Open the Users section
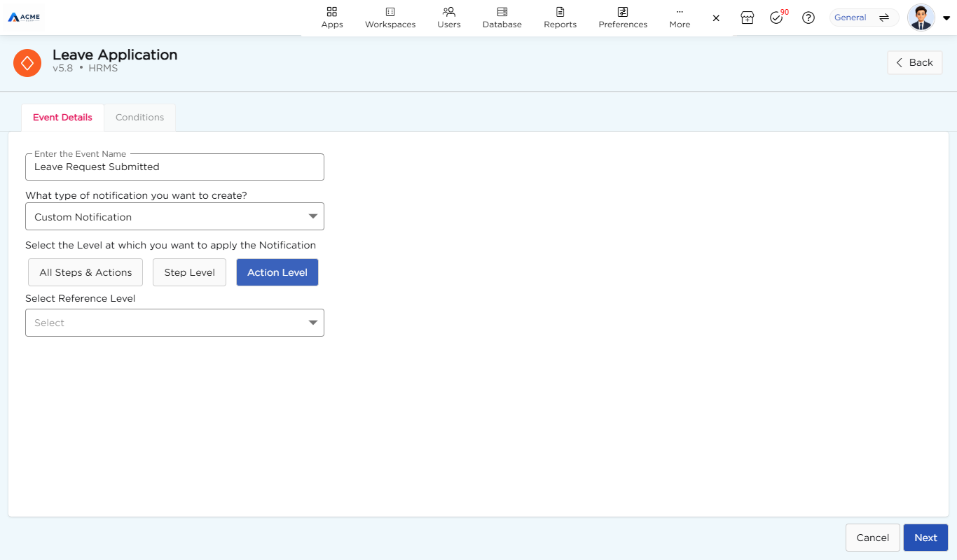Screen dimensions: 957x560 click(x=449, y=17)
